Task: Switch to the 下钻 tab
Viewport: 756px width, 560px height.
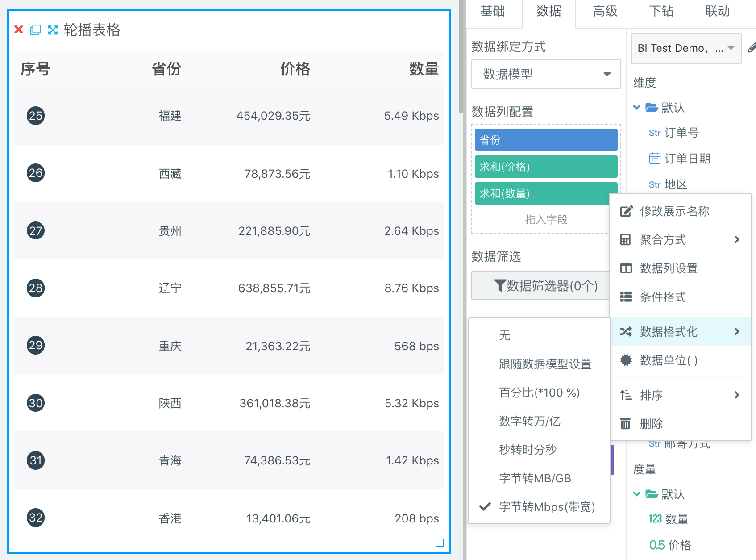Action: click(661, 11)
